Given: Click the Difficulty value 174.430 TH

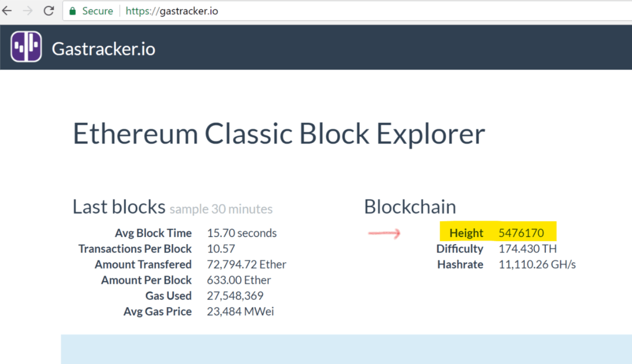Looking at the screenshot, I should [527, 249].
